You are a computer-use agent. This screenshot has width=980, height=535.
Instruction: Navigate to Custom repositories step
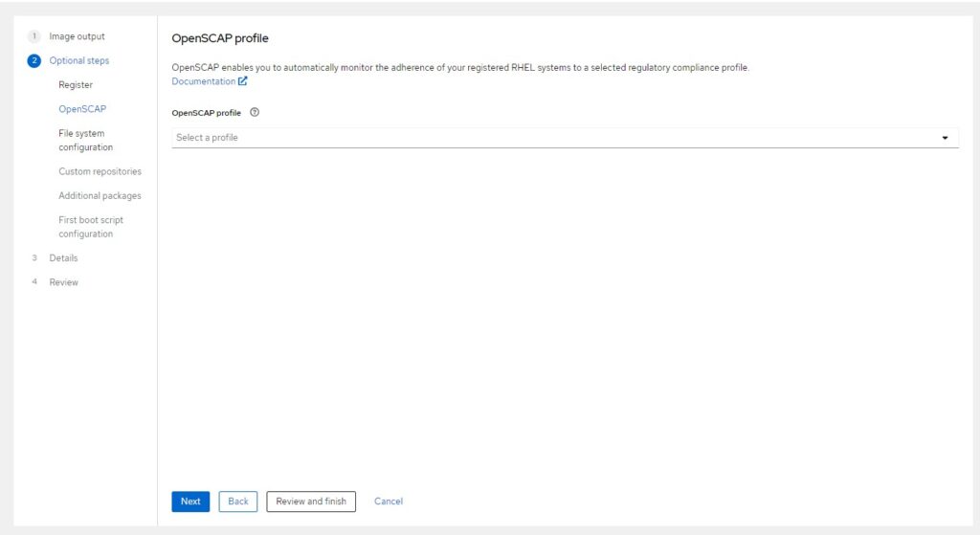100,171
